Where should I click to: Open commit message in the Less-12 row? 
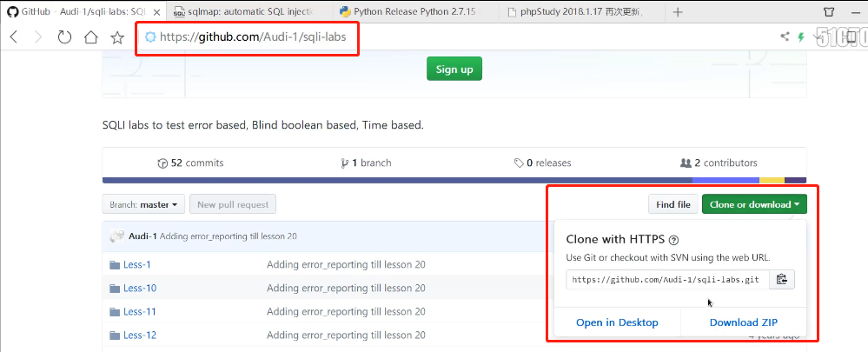click(x=346, y=335)
